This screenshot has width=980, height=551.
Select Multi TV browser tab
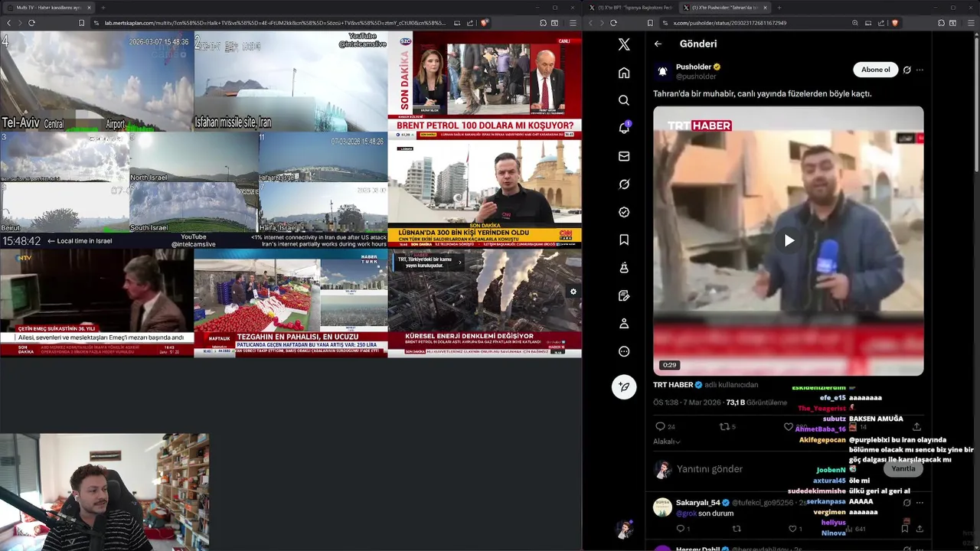49,8
